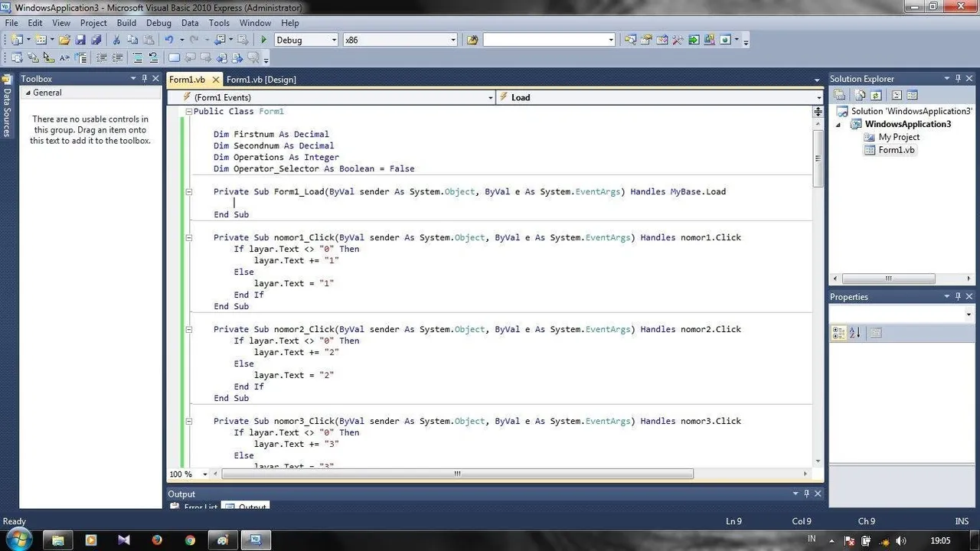980x551 pixels.
Task: Select My Project in Solution Explorer
Action: point(899,138)
